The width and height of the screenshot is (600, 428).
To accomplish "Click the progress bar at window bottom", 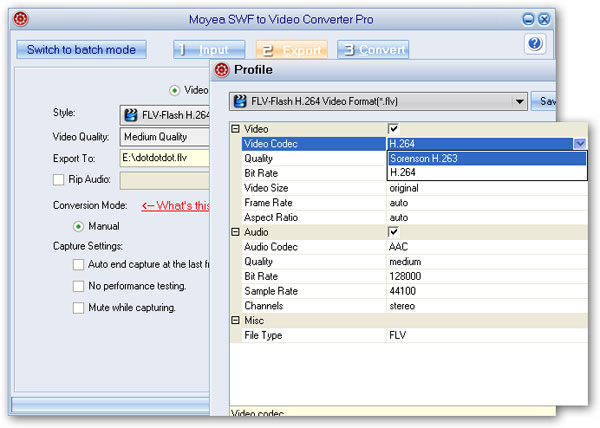I will point(110,405).
